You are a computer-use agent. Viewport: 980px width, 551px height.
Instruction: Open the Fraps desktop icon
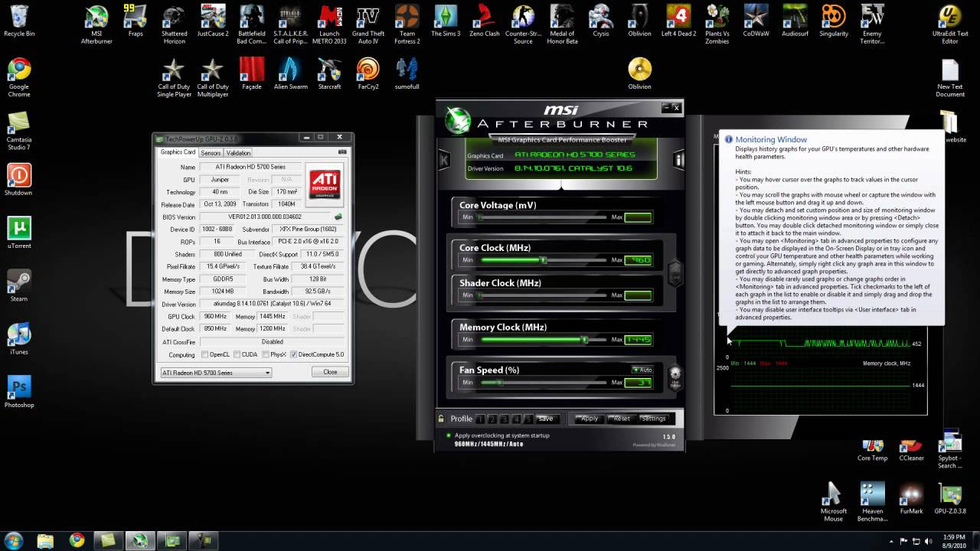pyautogui.click(x=136, y=21)
